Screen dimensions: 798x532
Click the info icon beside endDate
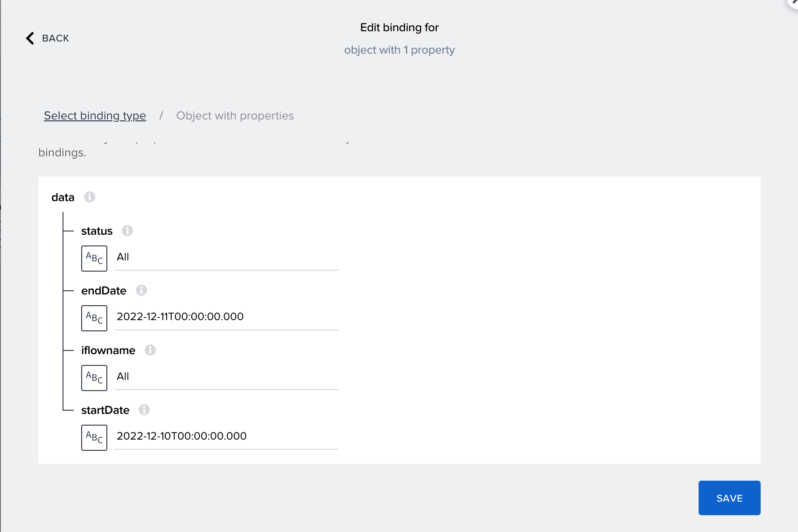141,290
